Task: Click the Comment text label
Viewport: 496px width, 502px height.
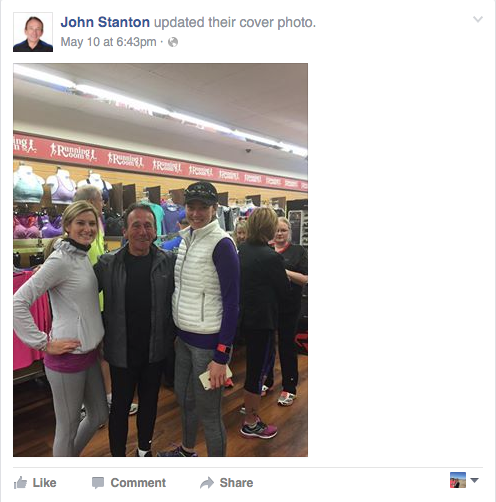Action: 138,483
